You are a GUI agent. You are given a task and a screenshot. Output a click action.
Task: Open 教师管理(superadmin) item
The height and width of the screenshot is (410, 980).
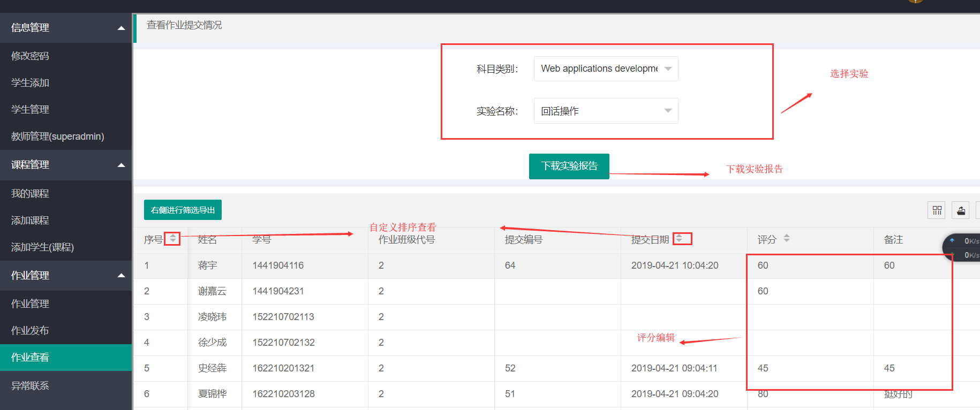click(x=57, y=136)
